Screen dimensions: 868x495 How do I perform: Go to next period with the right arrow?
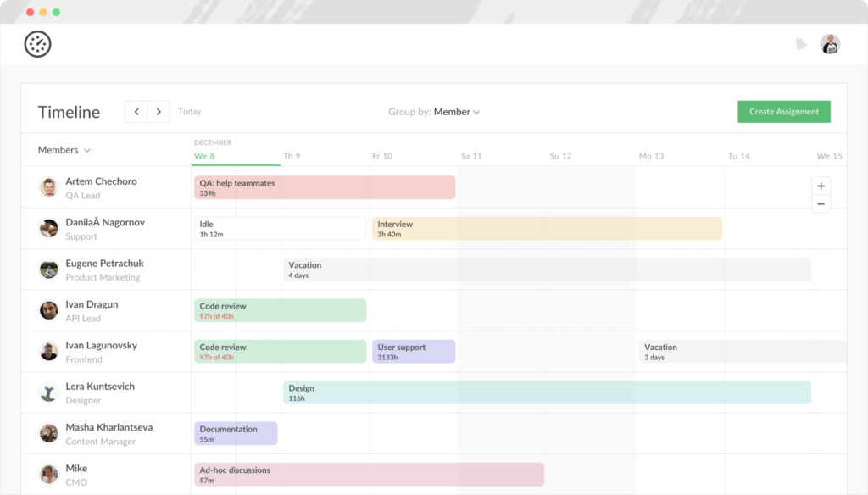tap(159, 111)
